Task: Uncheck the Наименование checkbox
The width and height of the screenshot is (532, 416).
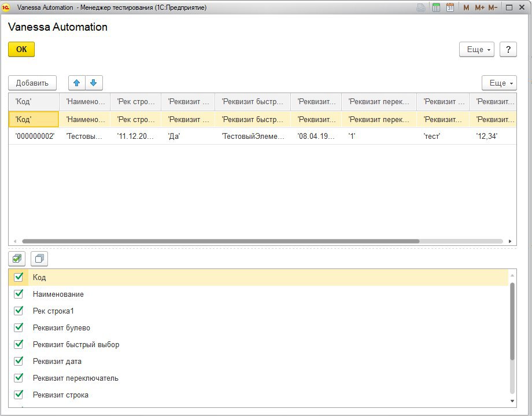Action: coord(19,294)
